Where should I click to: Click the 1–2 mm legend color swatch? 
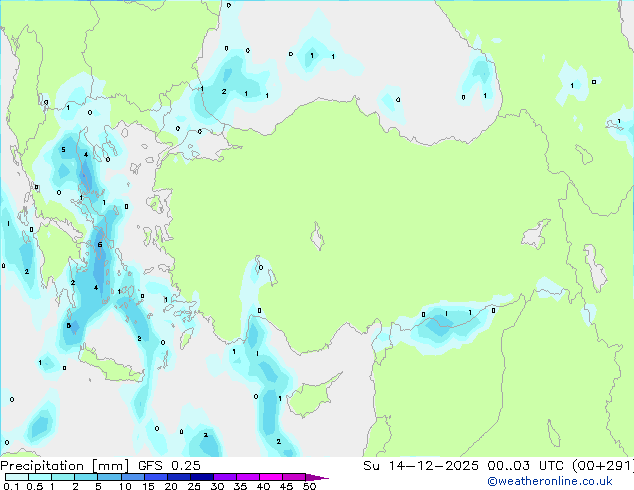[63, 477]
